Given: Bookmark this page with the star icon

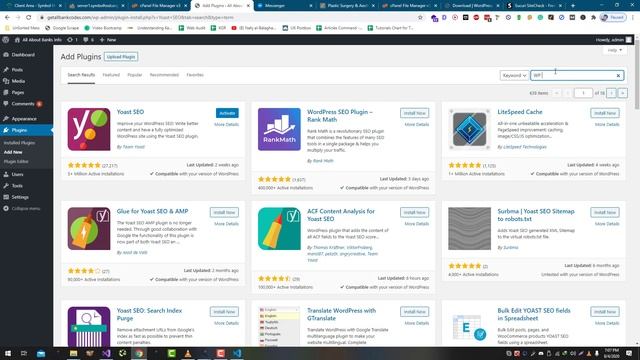Looking at the screenshot, I should click(420, 18).
